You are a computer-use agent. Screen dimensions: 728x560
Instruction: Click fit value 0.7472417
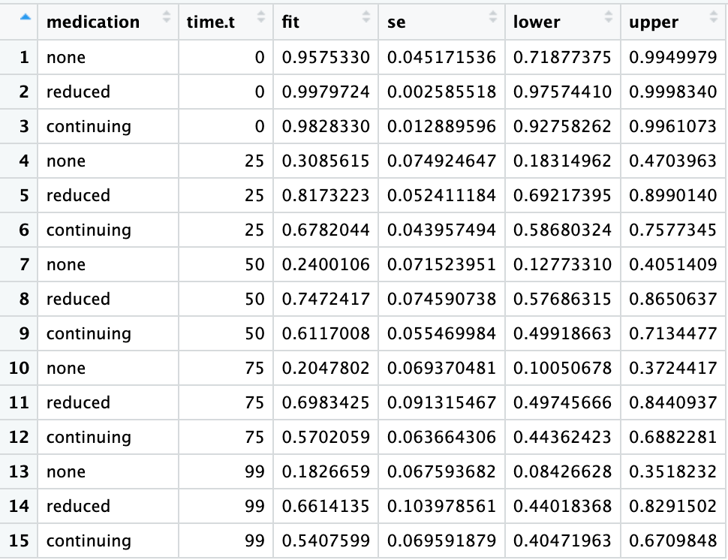click(326, 299)
